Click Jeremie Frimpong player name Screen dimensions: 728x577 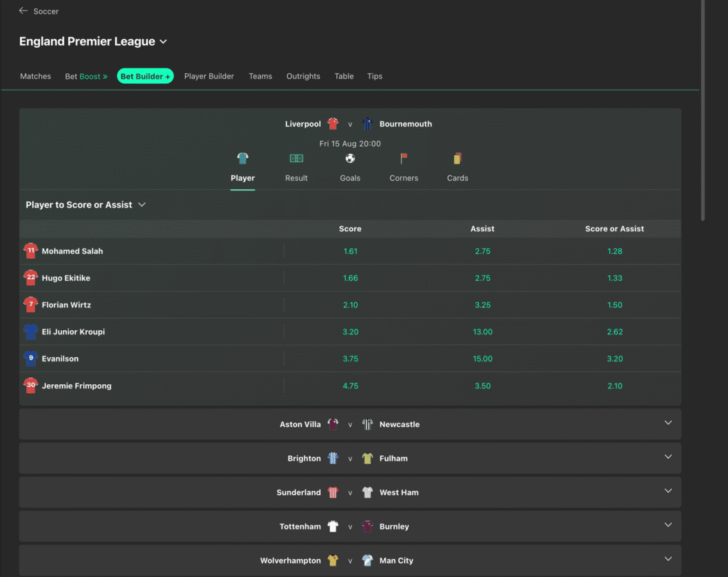77,386
